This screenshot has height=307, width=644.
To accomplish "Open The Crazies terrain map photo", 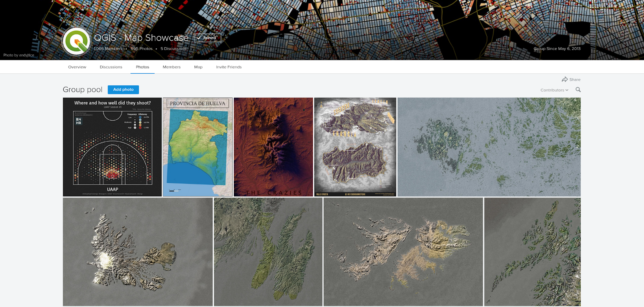I will tap(273, 147).
